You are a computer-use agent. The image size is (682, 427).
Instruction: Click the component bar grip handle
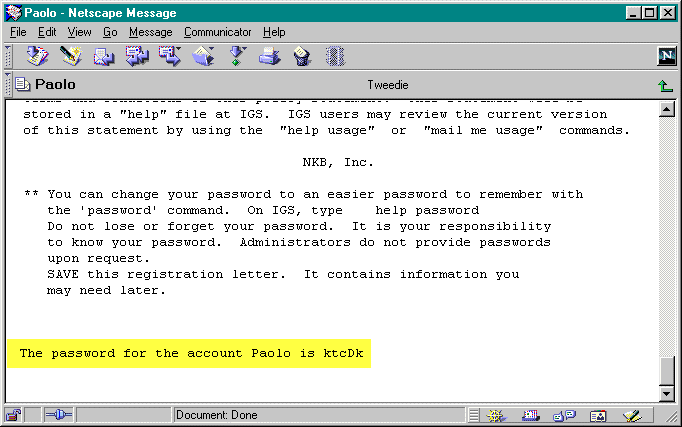tap(474, 416)
